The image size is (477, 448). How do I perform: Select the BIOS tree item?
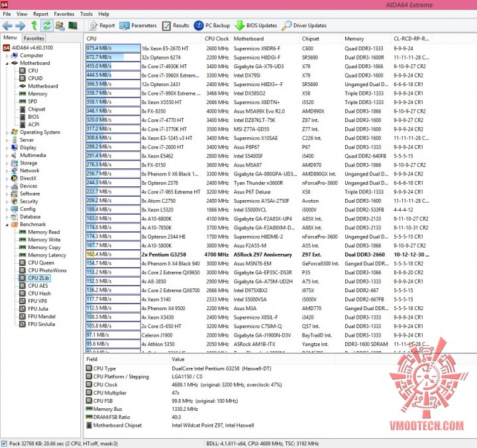click(33, 117)
